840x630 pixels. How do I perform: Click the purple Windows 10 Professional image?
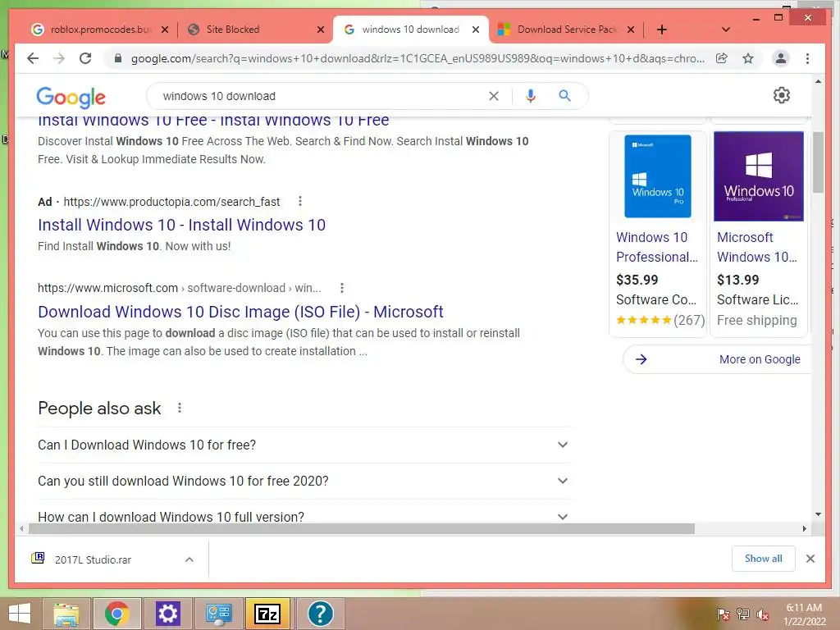tap(759, 176)
